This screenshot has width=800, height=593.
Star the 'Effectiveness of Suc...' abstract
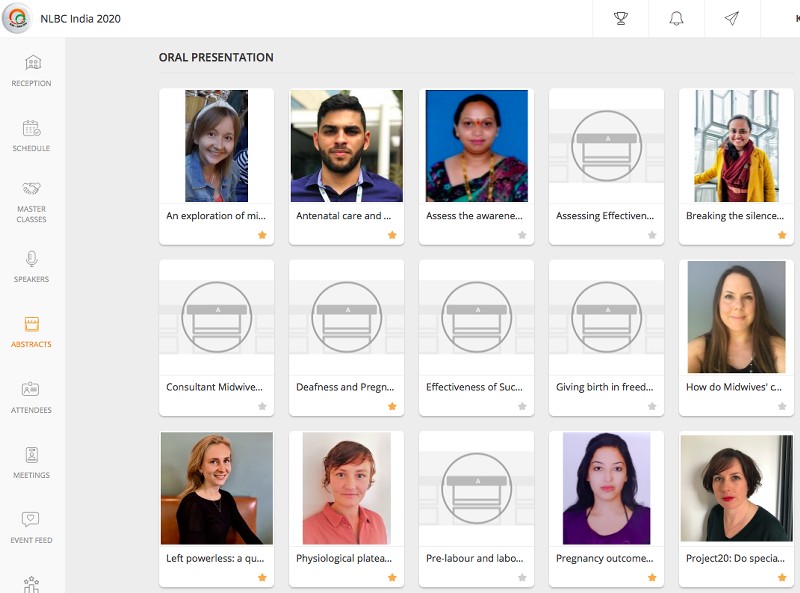point(522,406)
